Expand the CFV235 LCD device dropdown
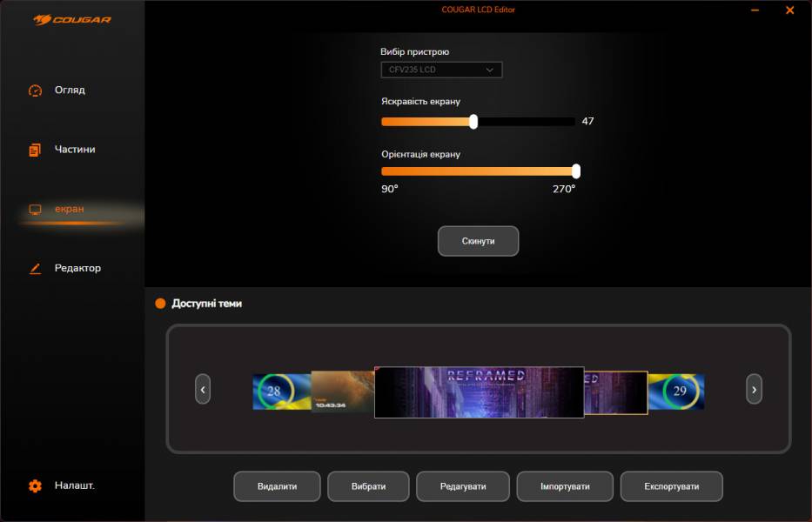 click(x=441, y=70)
